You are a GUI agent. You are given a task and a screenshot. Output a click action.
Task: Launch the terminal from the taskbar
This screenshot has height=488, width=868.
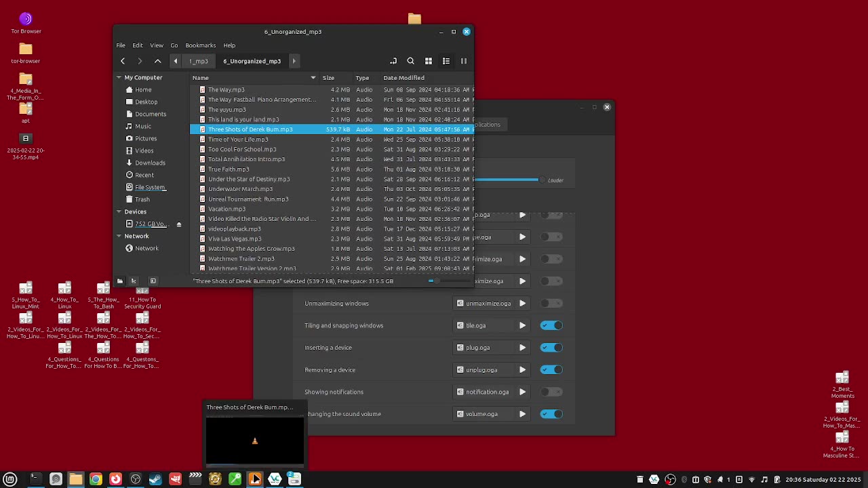tap(35, 479)
